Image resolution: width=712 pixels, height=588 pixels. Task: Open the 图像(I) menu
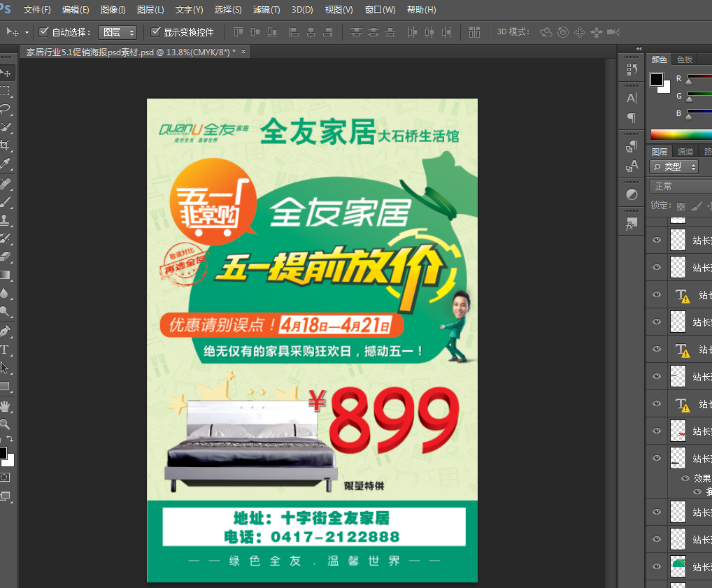(x=113, y=10)
